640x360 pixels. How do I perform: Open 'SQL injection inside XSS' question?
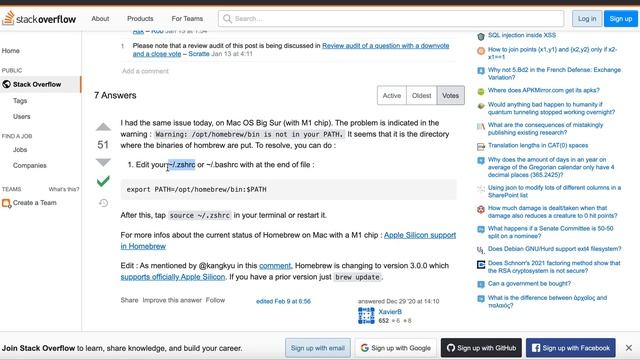pos(522,35)
